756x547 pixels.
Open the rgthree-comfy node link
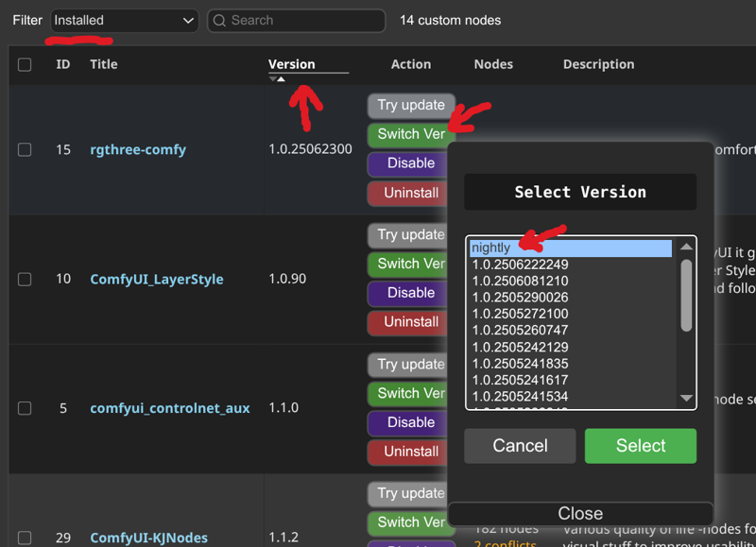pyautogui.click(x=138, y=150)
